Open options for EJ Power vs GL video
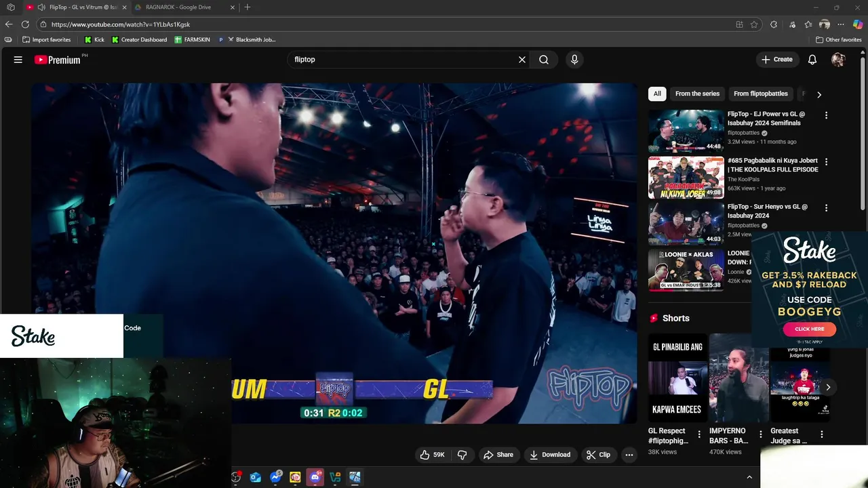 click(x=826, y=115)
